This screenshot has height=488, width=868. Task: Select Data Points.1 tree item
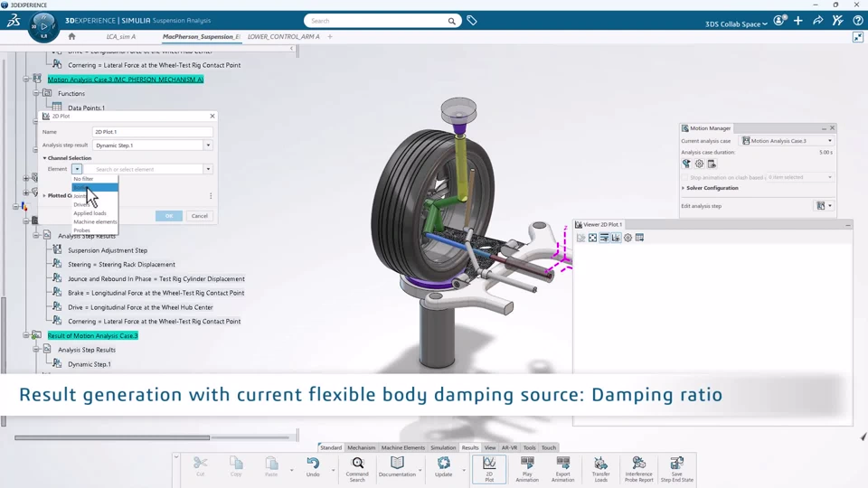click(86, 108)
